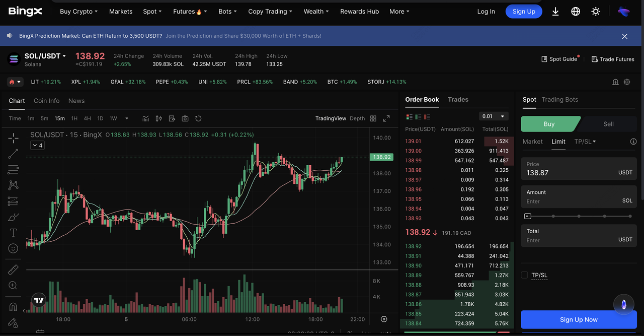The width and height of the screenshot is (644, 336).
Task: Open the Text annotation tool
Action: pos(13,232)
